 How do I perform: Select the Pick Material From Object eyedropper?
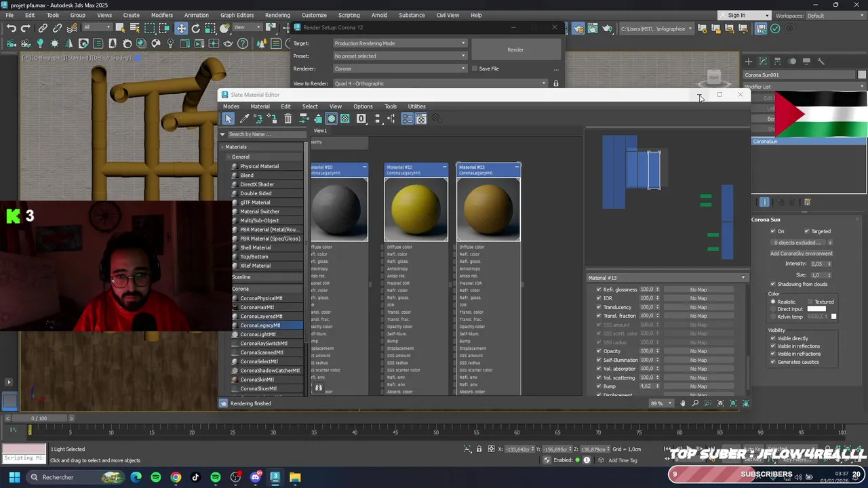[244, 119]
